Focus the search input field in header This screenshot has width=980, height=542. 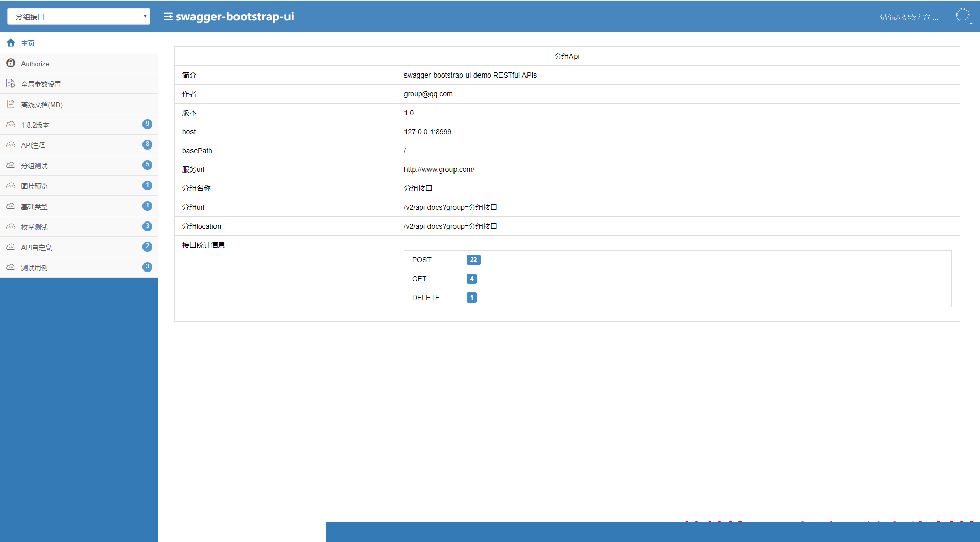click(912, 17)
